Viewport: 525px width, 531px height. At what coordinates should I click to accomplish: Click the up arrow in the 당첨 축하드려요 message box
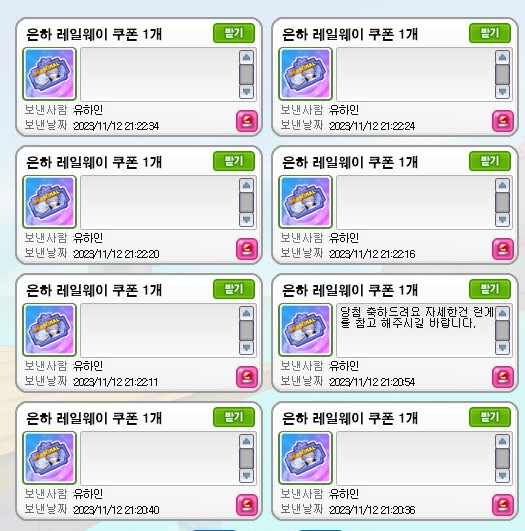click(502, 313)
